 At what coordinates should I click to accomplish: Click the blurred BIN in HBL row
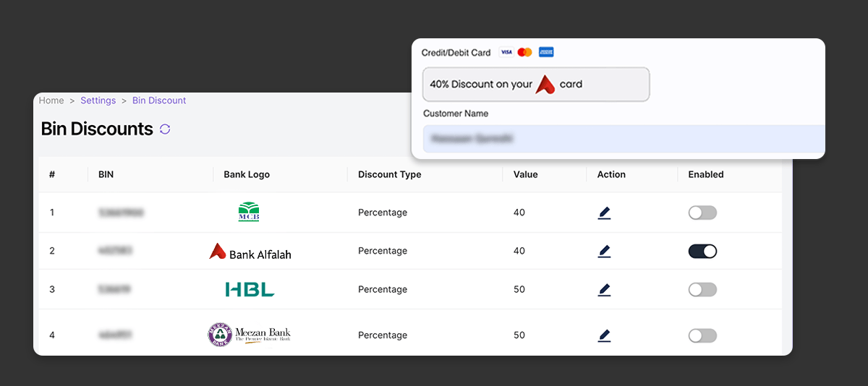point(114,289)
